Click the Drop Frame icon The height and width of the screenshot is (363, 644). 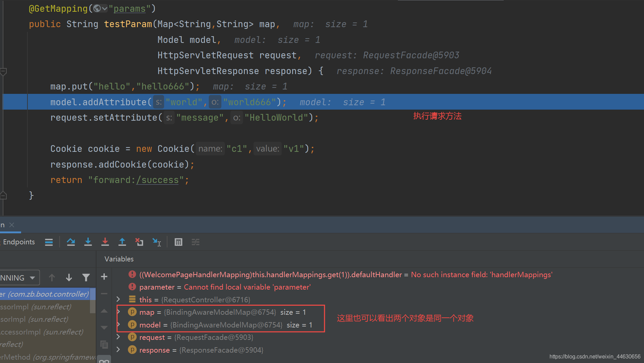[x=139, y=242]
